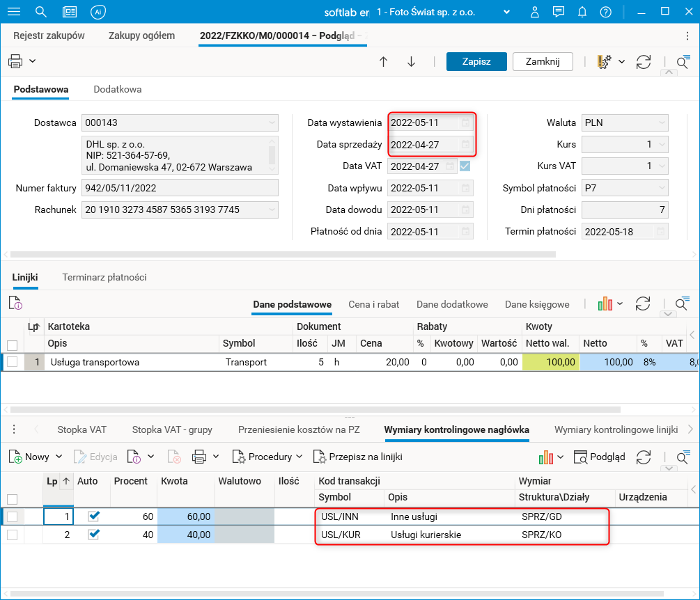Open the messages chat icon
Image resolution: width=700 pixels, height=600 pixels.
pyautogui.click(x=558, y=12)
